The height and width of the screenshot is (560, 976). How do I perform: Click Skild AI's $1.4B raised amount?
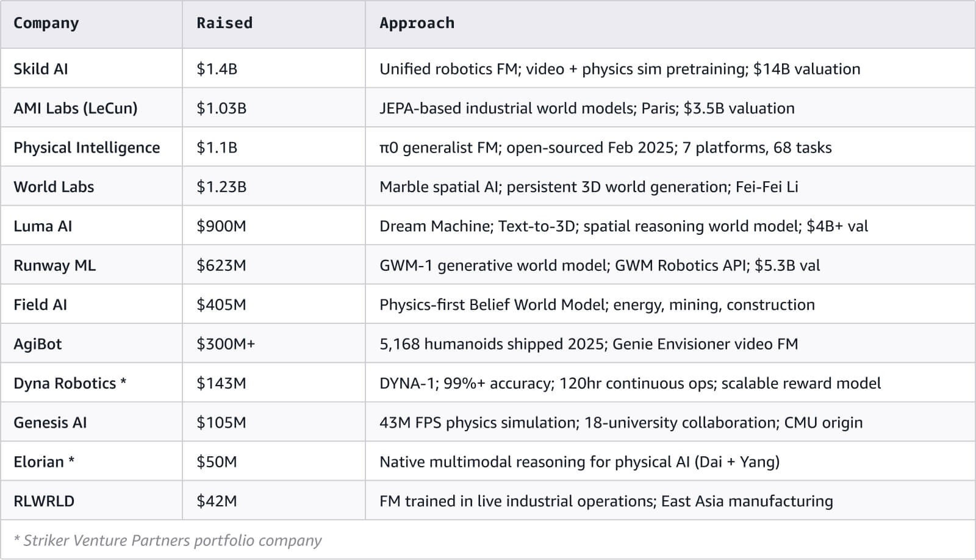217,69
